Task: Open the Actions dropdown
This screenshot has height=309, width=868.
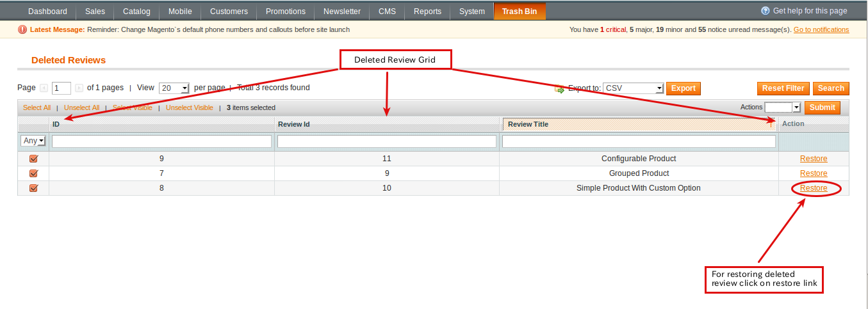Action: (783, 107)
